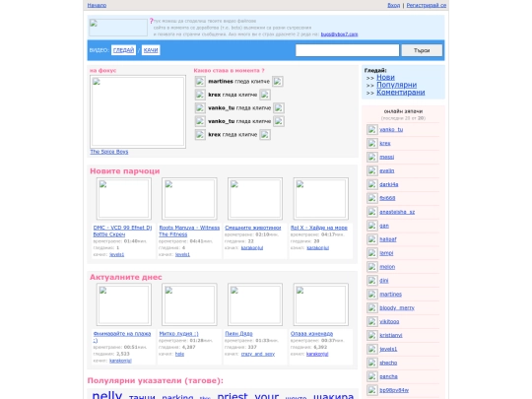Image resolution: width=532 pixels, height=399 pixels.
Task: Click the bugs email address link
Action: [339, 34]
